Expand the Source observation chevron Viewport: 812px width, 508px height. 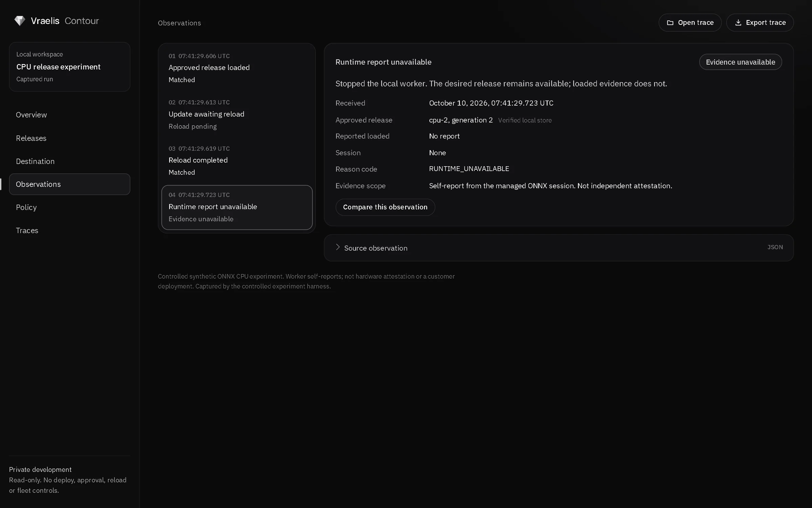[338, 247]
